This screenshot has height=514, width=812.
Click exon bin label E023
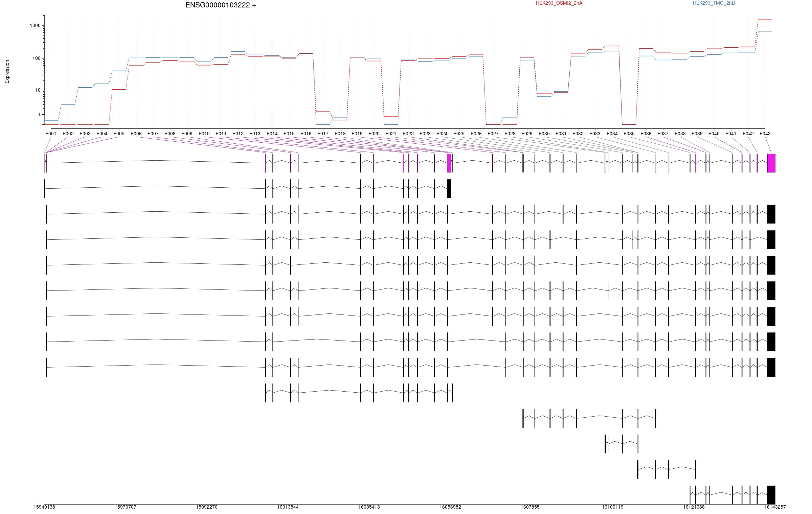[425, 134]
